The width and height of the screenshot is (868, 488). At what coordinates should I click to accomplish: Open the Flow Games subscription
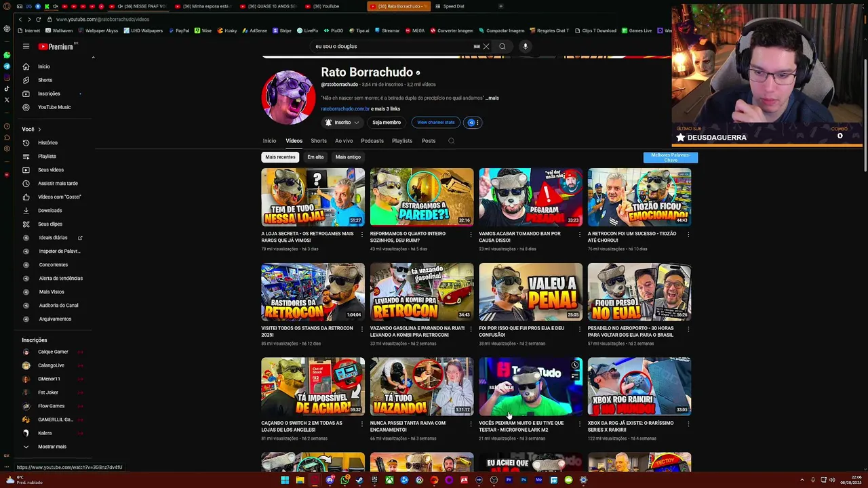point(51,406)
